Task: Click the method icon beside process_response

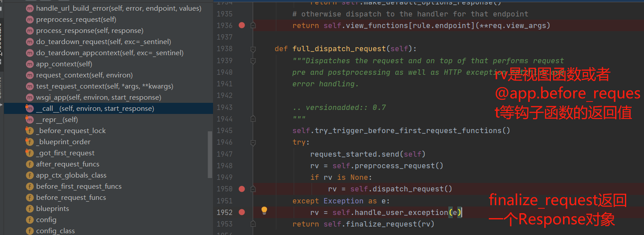Action: [30, 31]
